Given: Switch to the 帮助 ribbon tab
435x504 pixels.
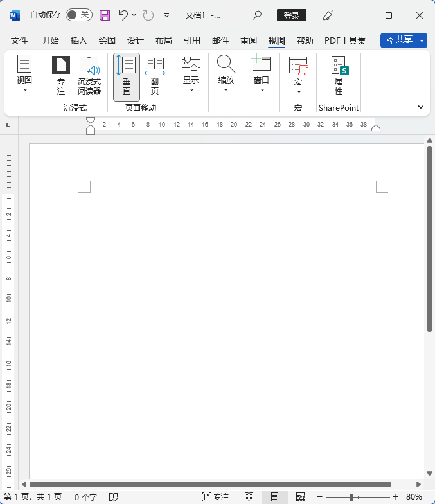Looking at the screenshot, I should click(x=305, y=40).
